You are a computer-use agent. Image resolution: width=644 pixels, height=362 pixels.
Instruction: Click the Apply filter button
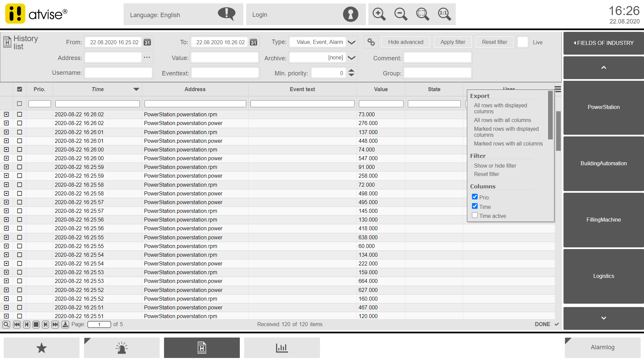pyautogui.click(x=453, y=42)
